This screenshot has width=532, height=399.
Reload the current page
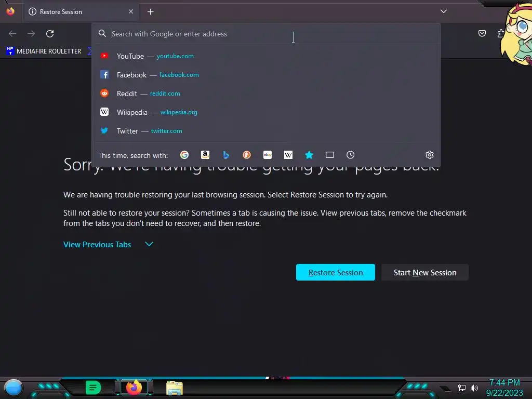coord(50,34)
